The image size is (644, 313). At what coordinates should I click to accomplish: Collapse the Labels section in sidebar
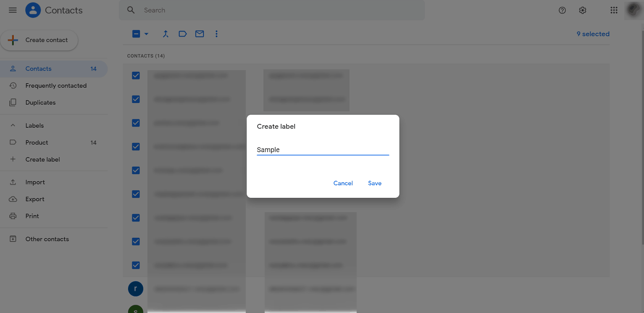(x=13, y=125)
